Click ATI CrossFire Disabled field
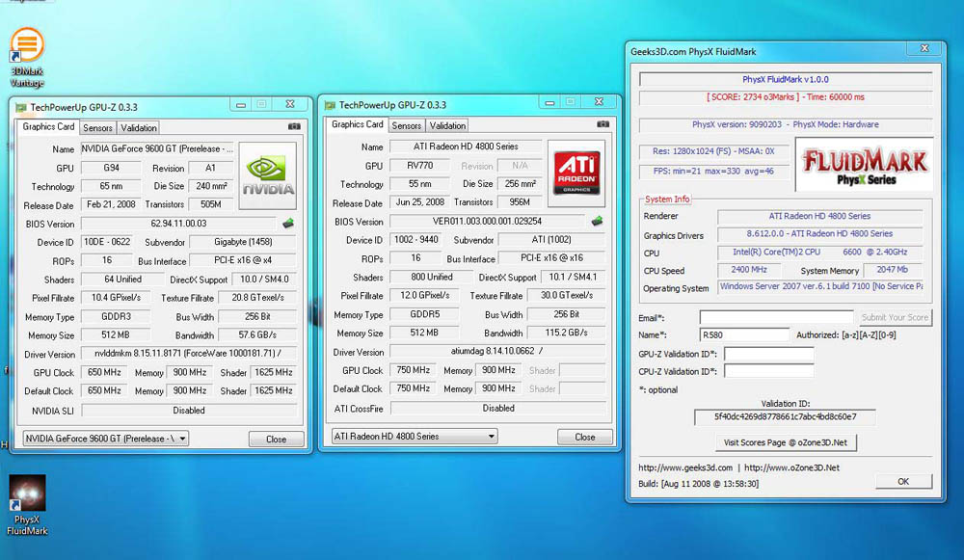 (497, 408)
